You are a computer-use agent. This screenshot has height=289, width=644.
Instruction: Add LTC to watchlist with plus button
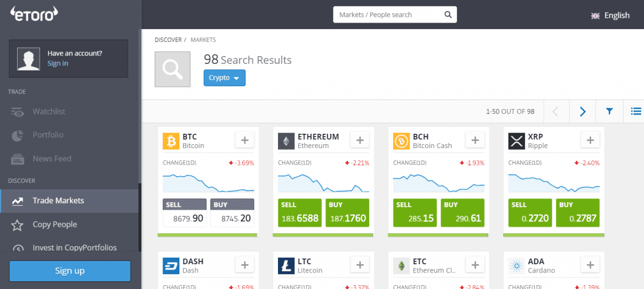tap(360, 265)
